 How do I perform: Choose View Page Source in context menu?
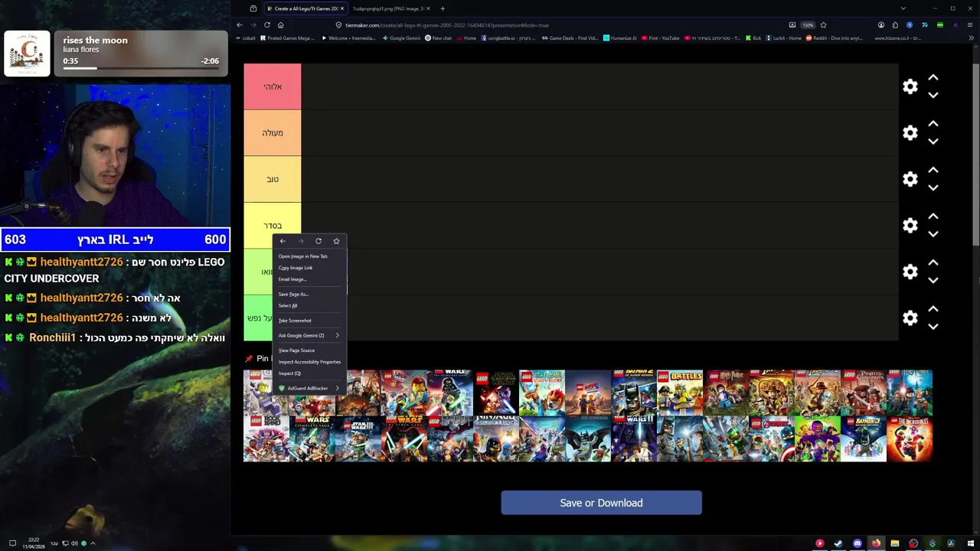pos(309,350)
